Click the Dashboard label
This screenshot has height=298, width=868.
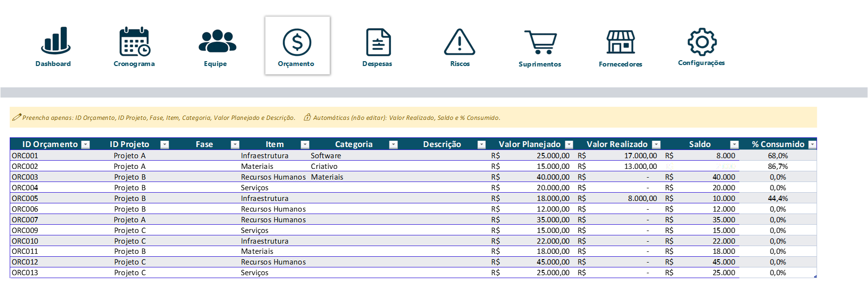click(53, 64)
